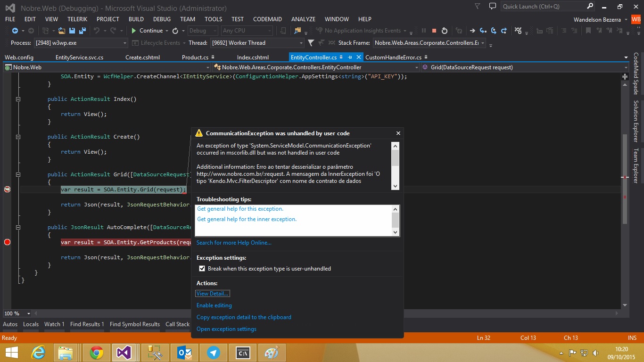
Task: Open the Paint taskbar icon
Action: 272,353
